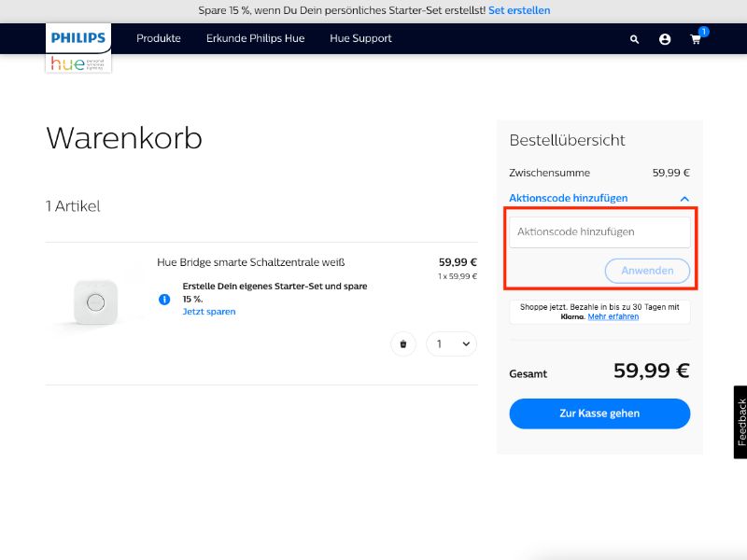Click Mehr erfahren Klarna link
747x560 pixels.
point(613,316)
